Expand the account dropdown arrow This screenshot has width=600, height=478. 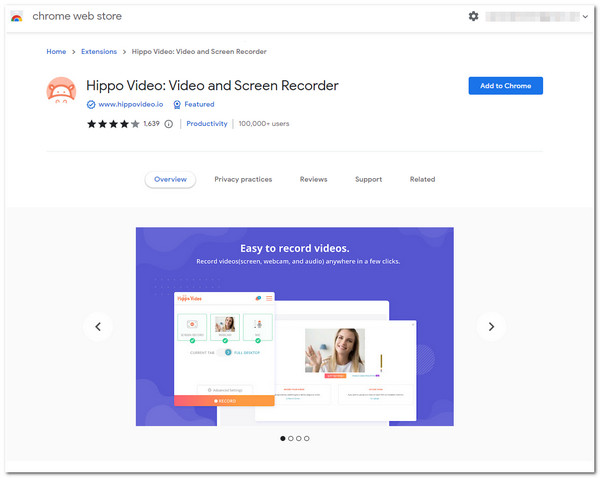[x=585, y=16]
